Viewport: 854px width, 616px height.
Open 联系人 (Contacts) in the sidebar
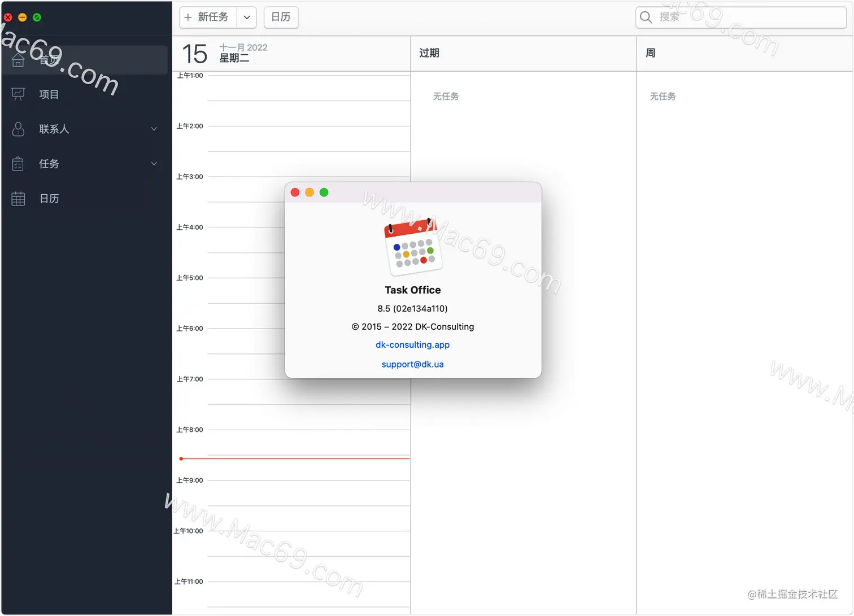coord(85,129)
